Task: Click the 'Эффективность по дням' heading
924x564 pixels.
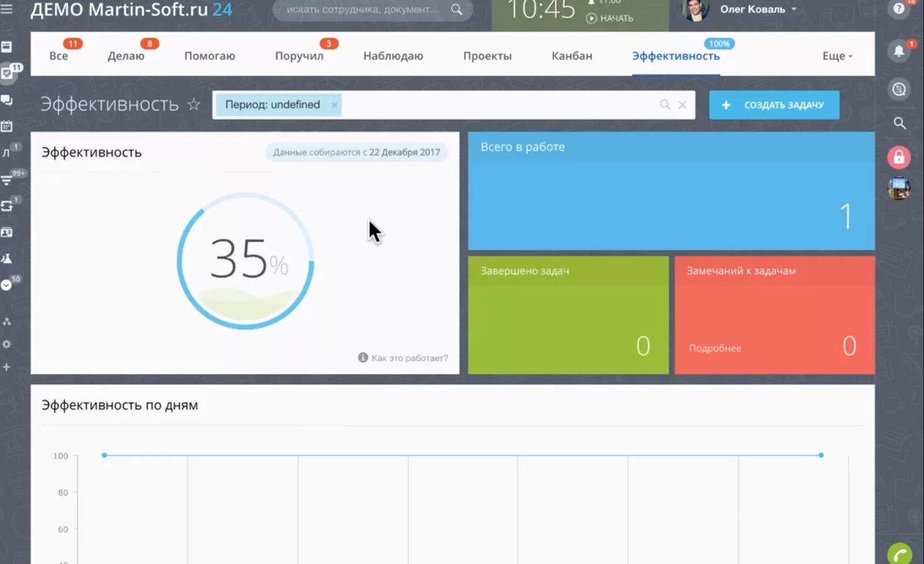Action: click(x=120, y=405)
